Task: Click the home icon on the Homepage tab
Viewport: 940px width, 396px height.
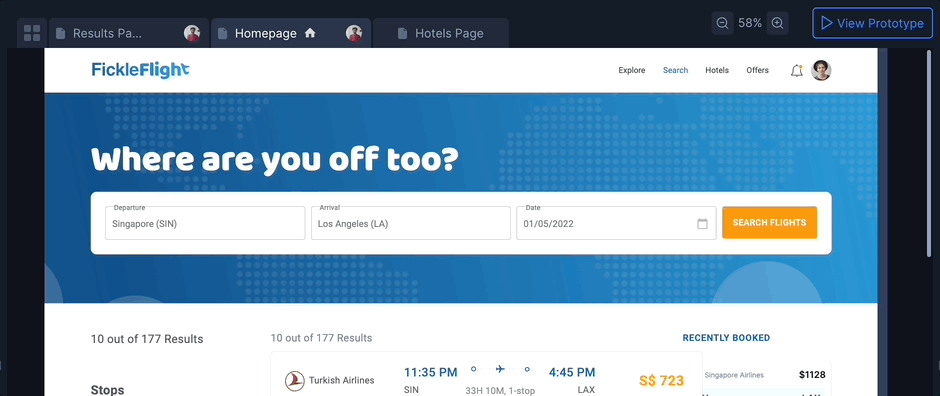Action: [310, 34]
